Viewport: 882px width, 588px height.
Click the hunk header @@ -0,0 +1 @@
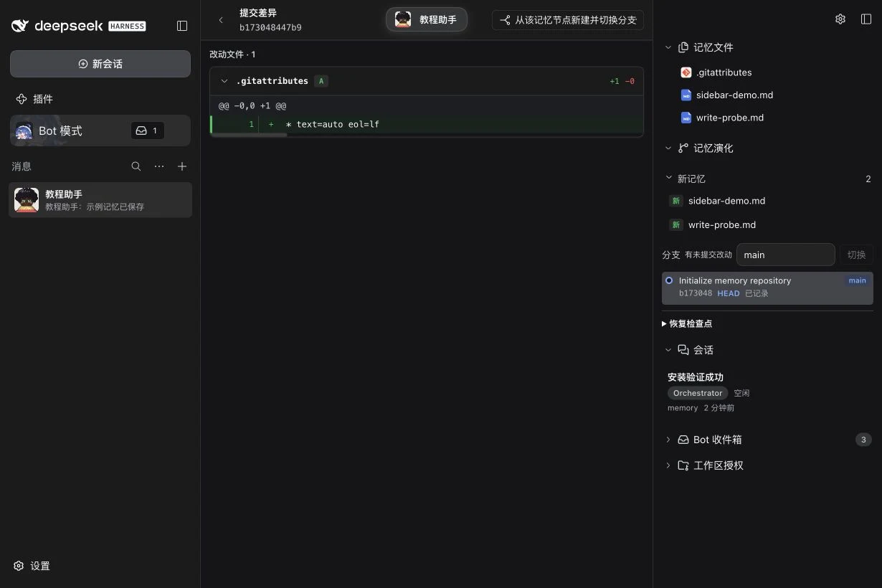(252, 105)
